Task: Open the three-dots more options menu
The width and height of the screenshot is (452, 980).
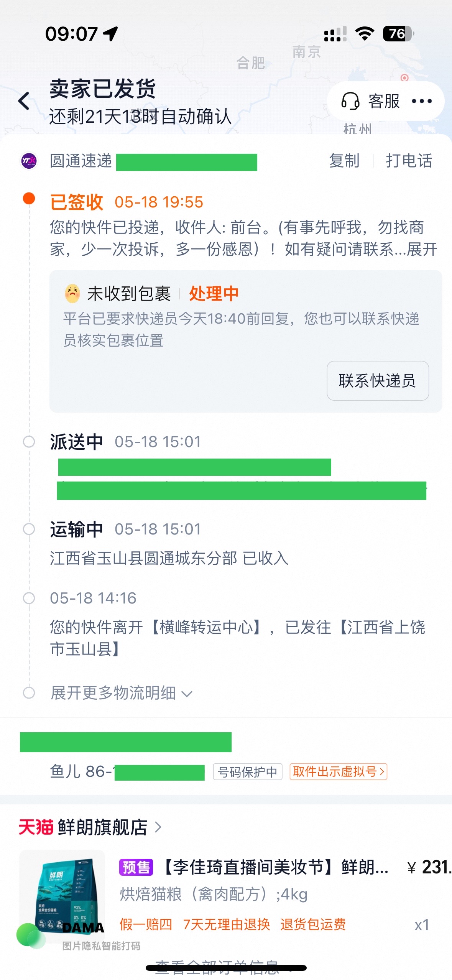Action: click(x=422, y=101)
